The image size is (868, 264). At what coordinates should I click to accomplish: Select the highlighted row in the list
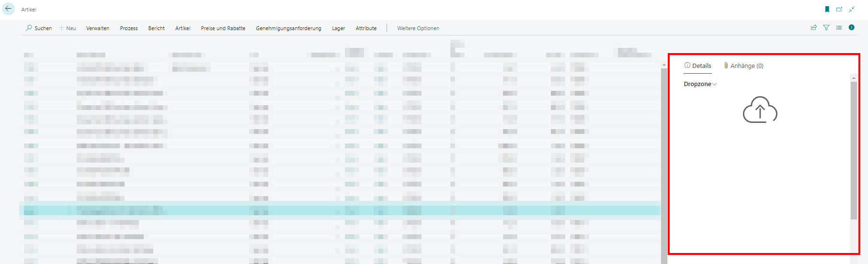coord(335,210)
